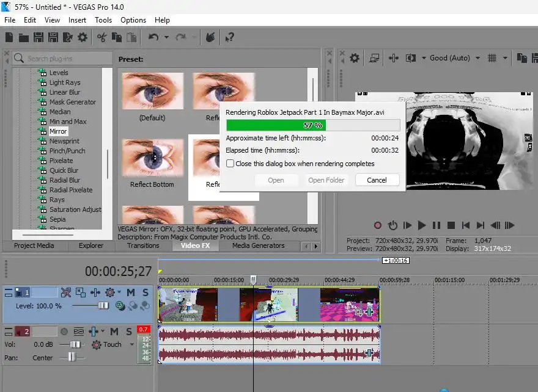
Task: Solo video track 1
Action: coord(146,292)
